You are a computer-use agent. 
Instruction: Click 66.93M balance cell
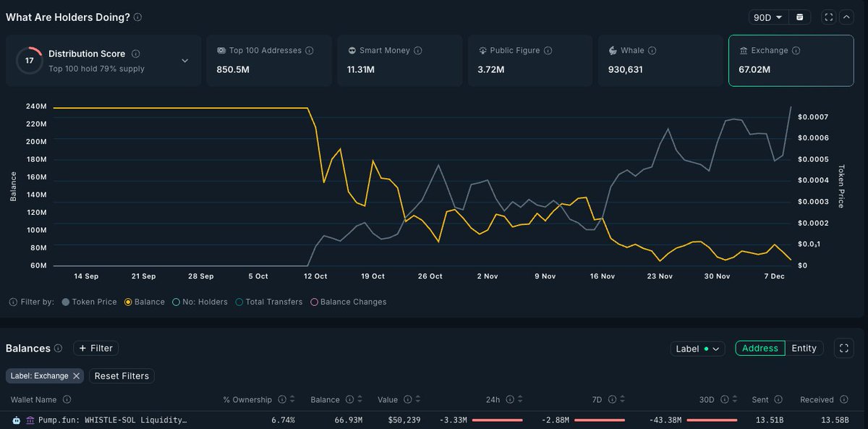point(347,420)
